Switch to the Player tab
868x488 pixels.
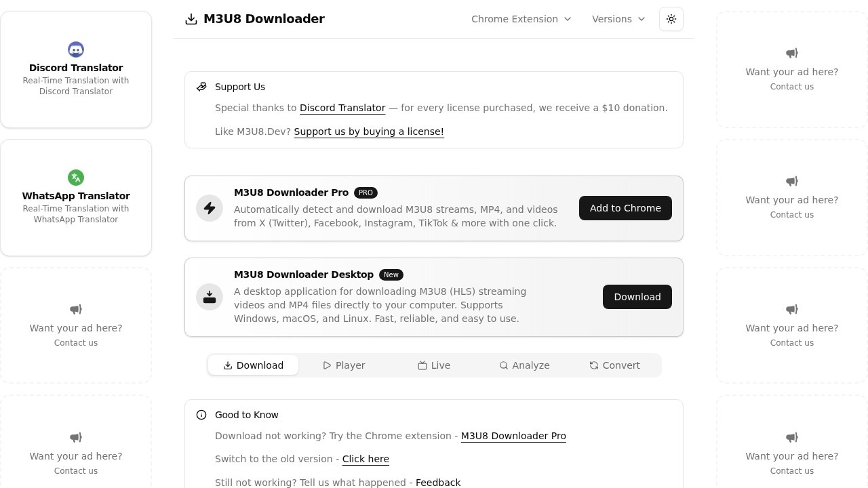[x=344, y=365]
